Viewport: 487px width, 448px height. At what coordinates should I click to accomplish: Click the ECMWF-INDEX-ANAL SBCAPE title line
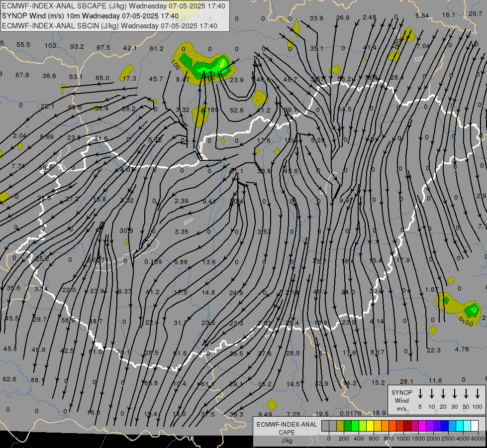[x=114, y=6]
